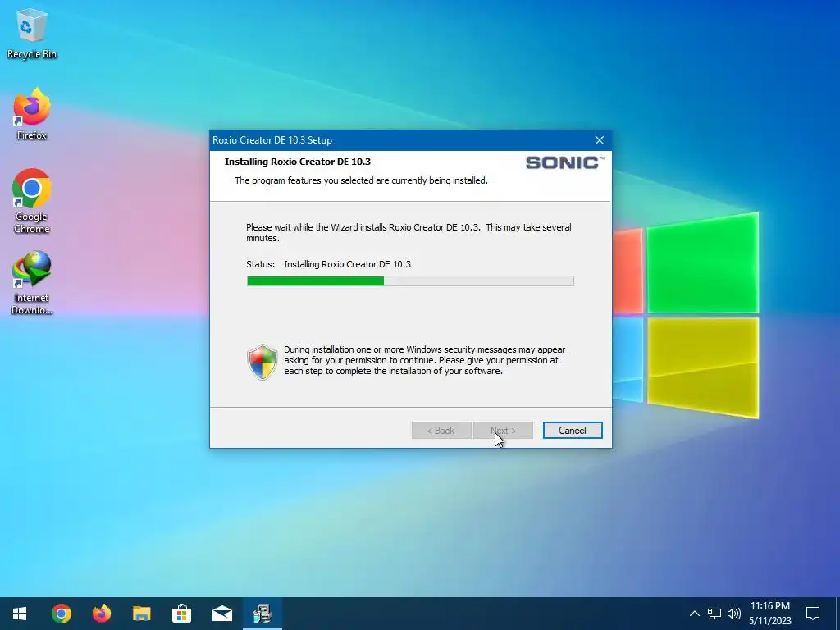This screenshot has height=630, width=840.
Task: Open Microsoft Store from the taskbar
Action: (x=181, y=614)
